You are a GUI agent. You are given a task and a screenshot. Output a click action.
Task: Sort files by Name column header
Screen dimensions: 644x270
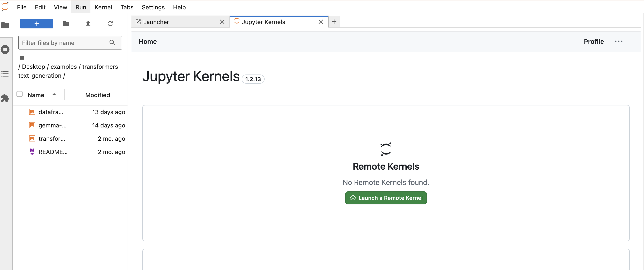click(36, 95)
